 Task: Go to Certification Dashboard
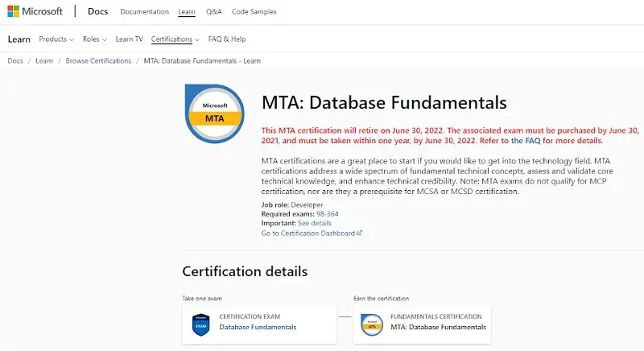(x=308, y=233)
